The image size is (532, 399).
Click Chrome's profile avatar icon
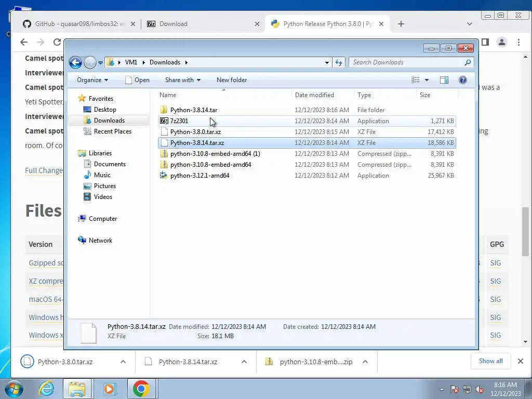coord(502,42)
